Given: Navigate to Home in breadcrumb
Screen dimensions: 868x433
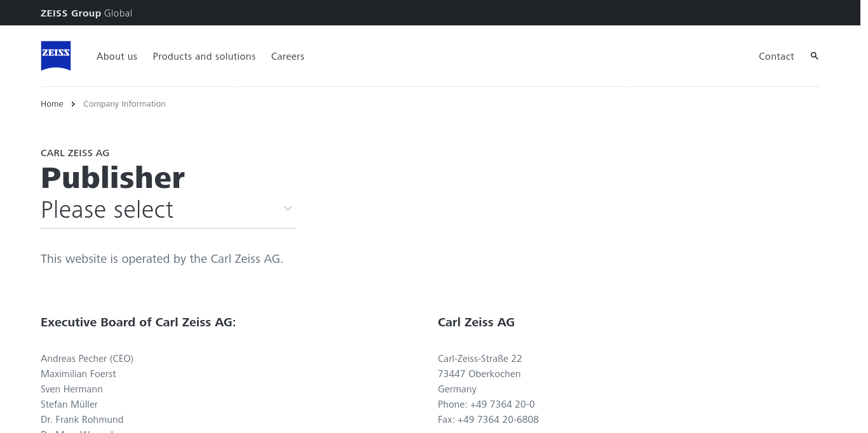Looking at the screenshot, I should click(x=52, y=104).
